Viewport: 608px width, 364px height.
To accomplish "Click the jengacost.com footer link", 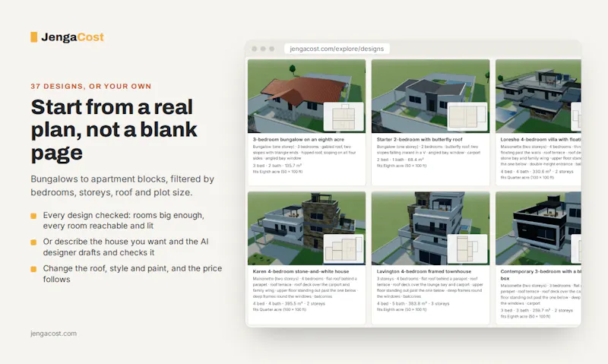I will (x=53, y=334).
